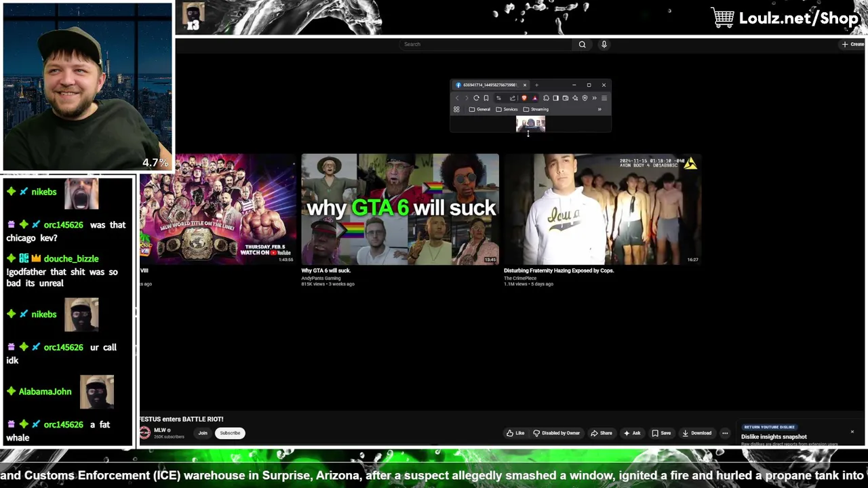Open the Brave hamburger main menu
The width and height of the screenshot is (868, 488).
click(x=604, y=98)
